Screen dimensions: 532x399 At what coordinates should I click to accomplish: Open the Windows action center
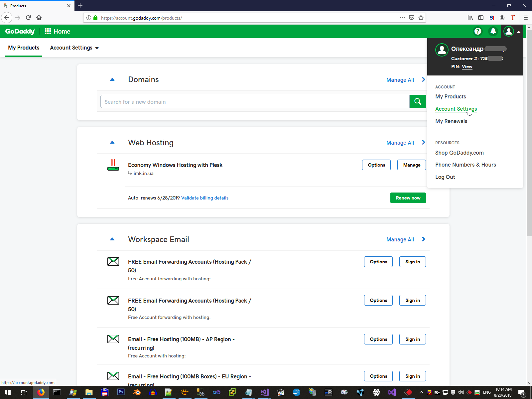tap(522, 392)
